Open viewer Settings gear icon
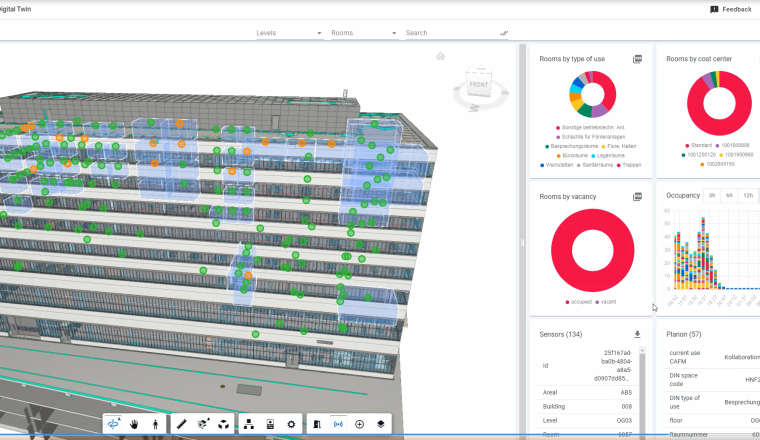760x440 pixels. coord(291,424)
